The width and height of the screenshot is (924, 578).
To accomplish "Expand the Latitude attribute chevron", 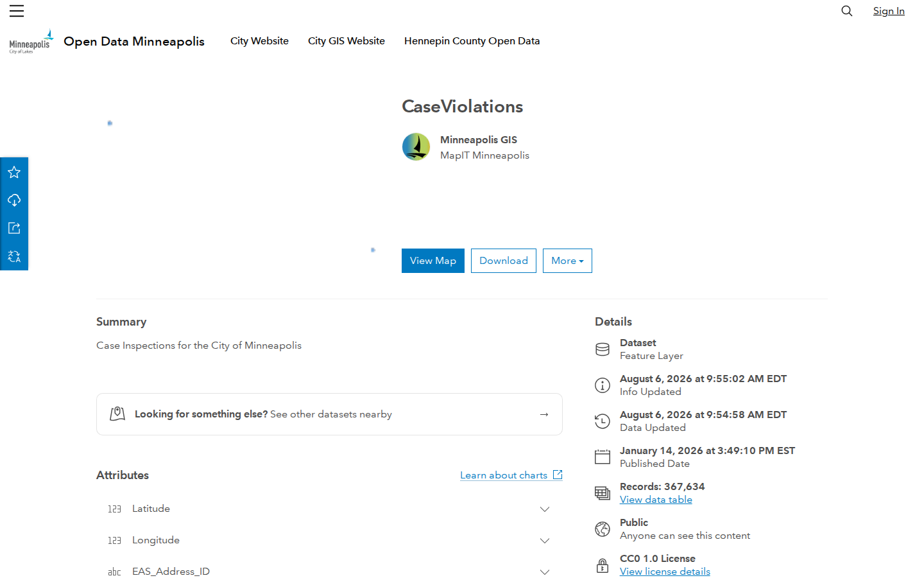I will pos(545,509).
